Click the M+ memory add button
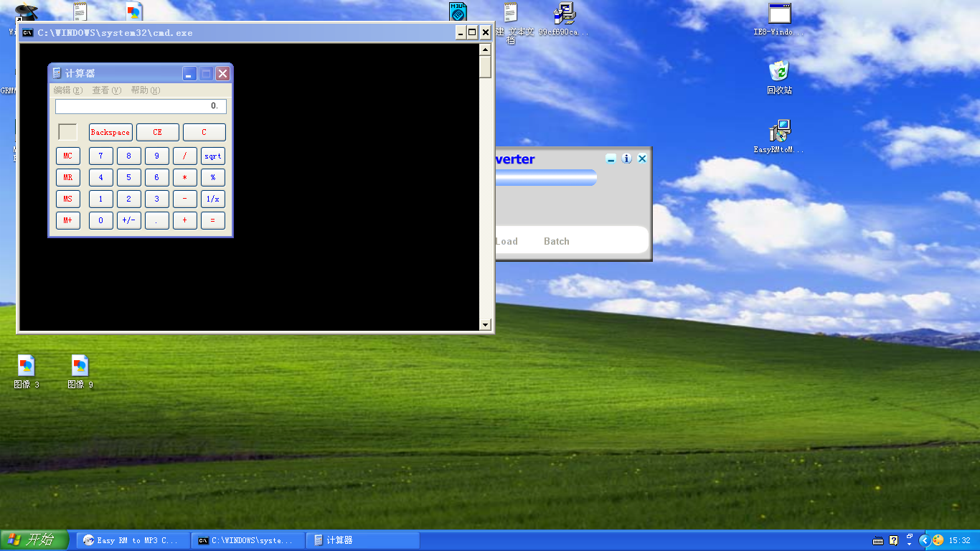Viewport: 980px width, 551px height. 68,220
